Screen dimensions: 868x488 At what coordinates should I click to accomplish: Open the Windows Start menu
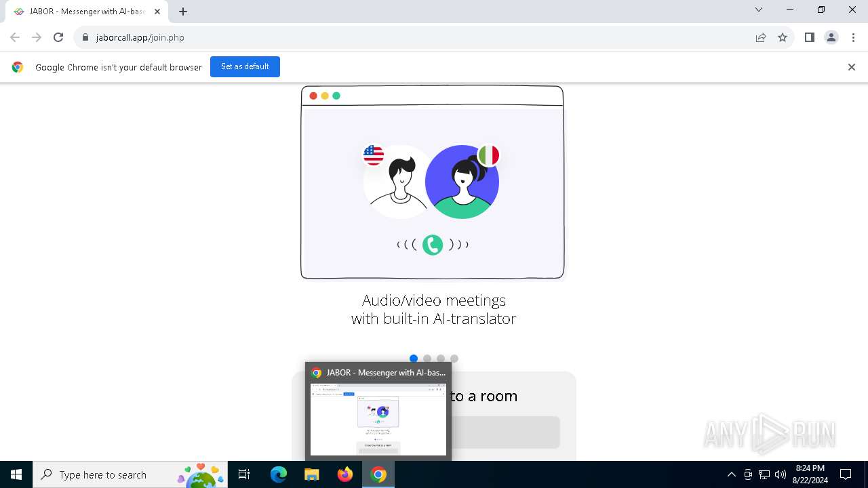pyautogui.click(x=16, y=474)
